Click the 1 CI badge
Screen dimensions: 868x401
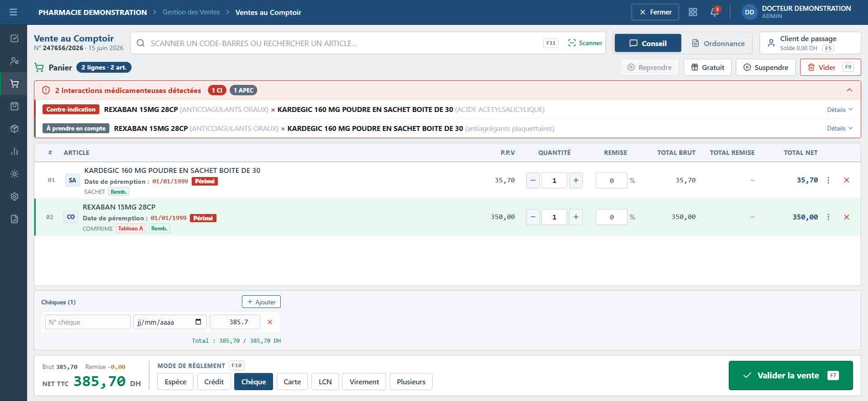tap(217, 90)
